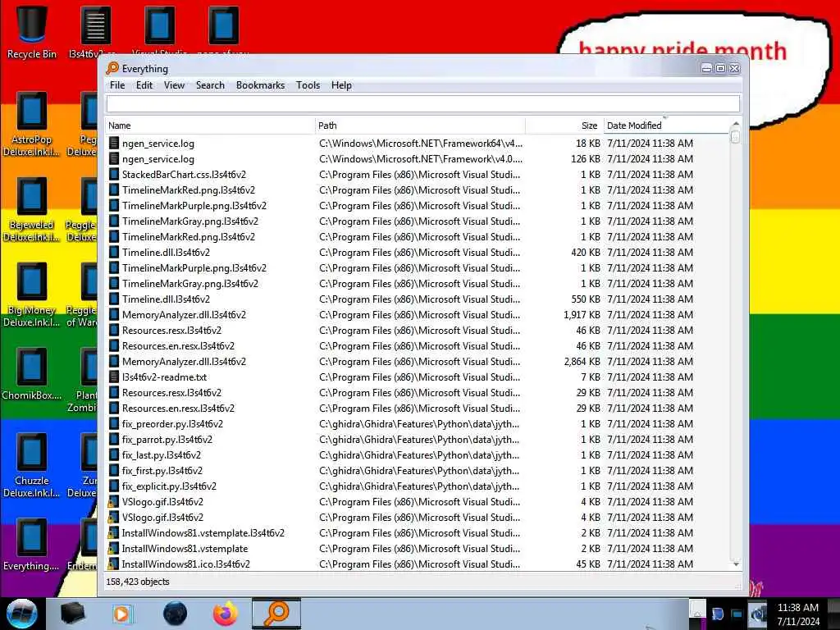Click the scroll down arrow of results list
The height and width of the screenshot is (630, 840).
[x=736, y=564]
